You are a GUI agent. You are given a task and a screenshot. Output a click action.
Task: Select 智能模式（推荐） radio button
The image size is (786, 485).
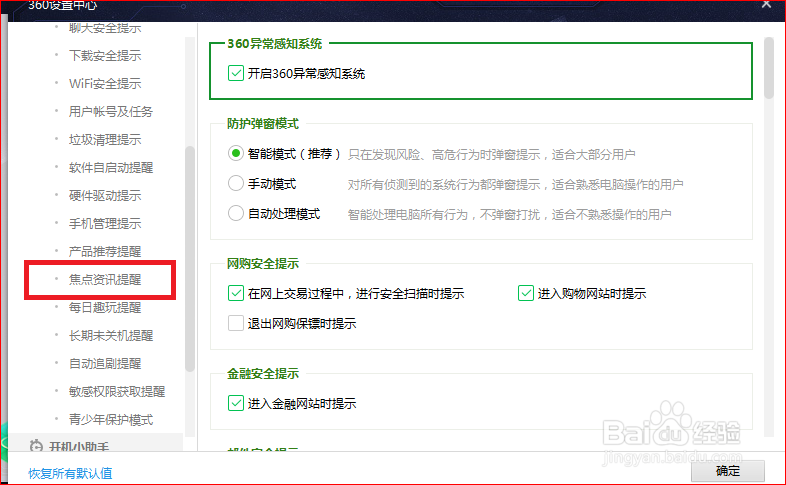point(236,153)
